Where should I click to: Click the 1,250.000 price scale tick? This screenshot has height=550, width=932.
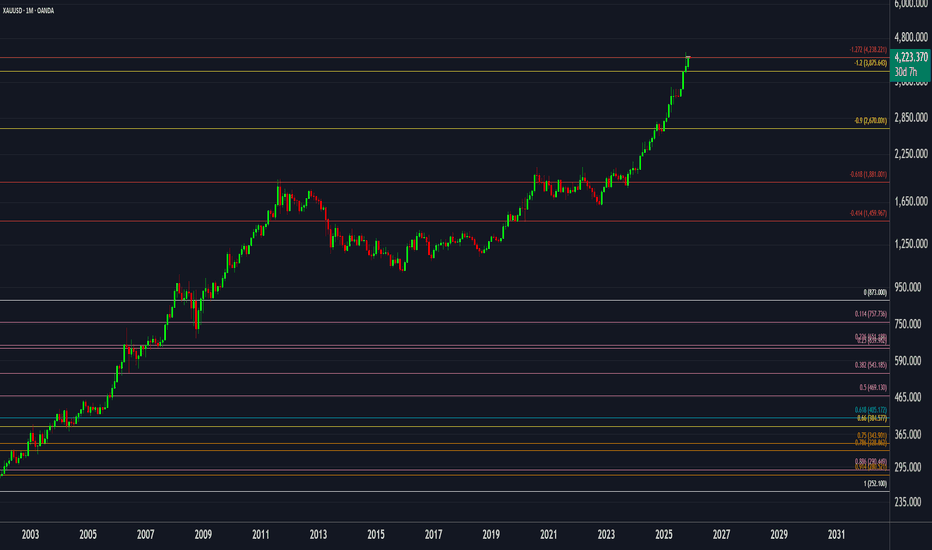(910, 244)
